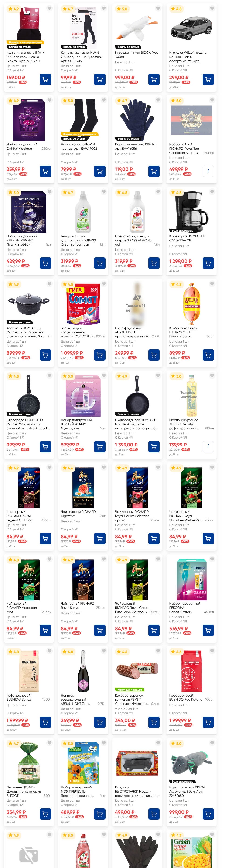Image resolution: width=229 pixels, height=868 pixels.
Task: Favorite the GRASS Crispi laundry gel
Action: (104, 192)
